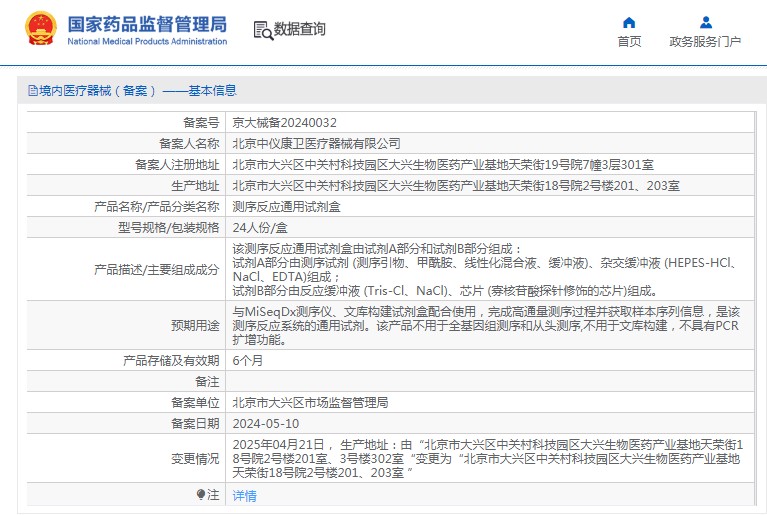Viewport: 767px width, 515px height.
Task: Click the national emblem logo
Action: [x=41, y=28]
